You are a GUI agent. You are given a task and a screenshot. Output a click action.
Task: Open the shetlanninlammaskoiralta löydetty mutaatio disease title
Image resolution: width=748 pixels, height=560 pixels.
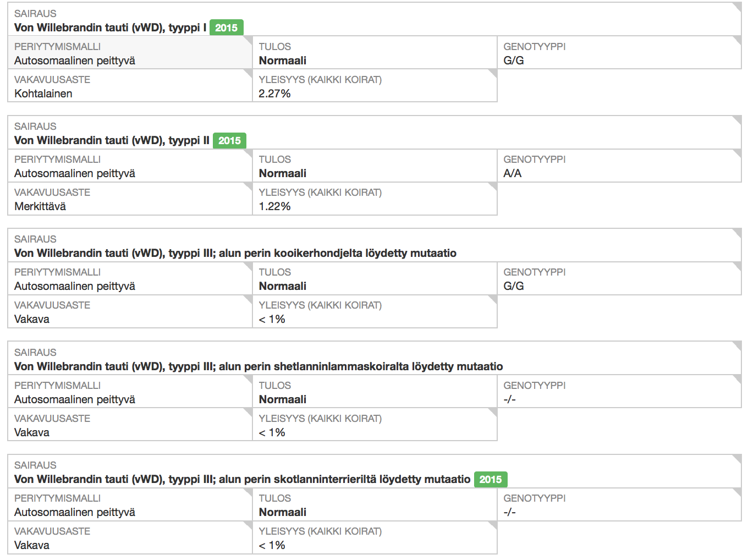[x=258, y=367]
